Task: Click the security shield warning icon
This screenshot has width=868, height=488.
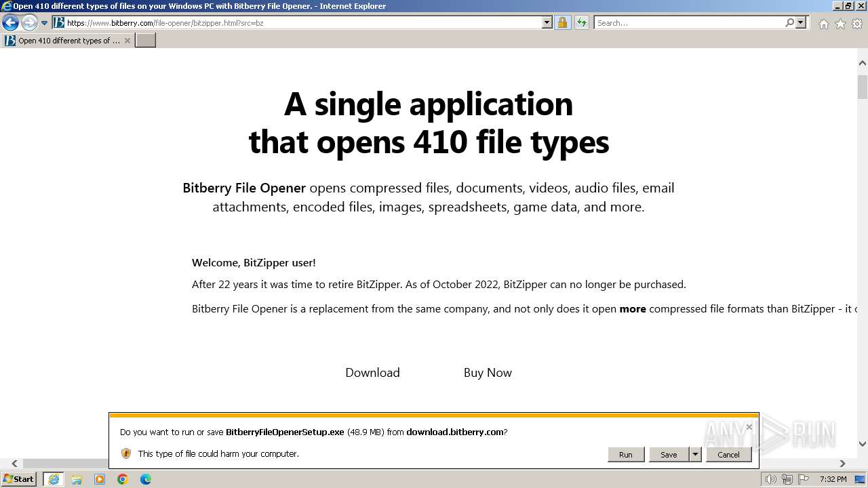Action: point(126,453)
